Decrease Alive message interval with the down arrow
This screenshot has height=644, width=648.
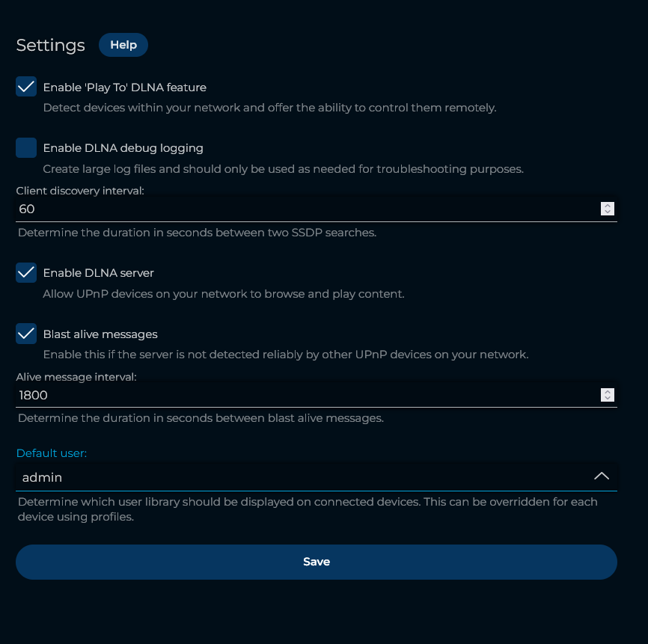tap(608, 398)
